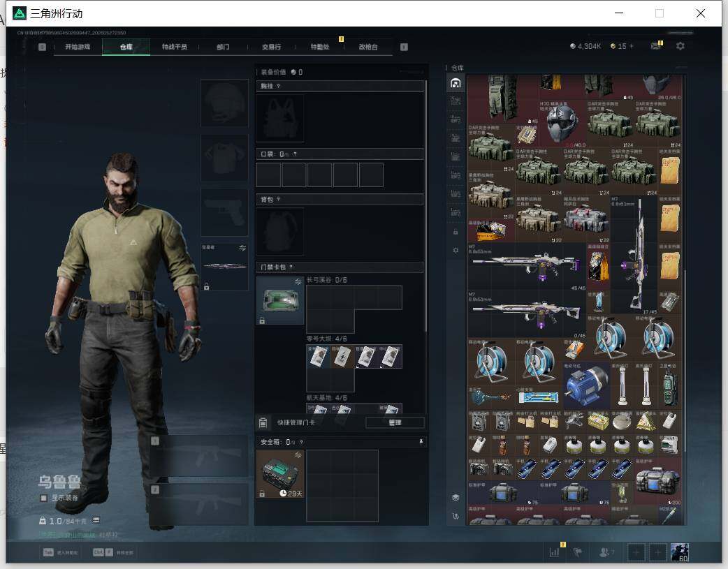
Task: Switch to the 改枪台 tab
Action: pos(368,47)
